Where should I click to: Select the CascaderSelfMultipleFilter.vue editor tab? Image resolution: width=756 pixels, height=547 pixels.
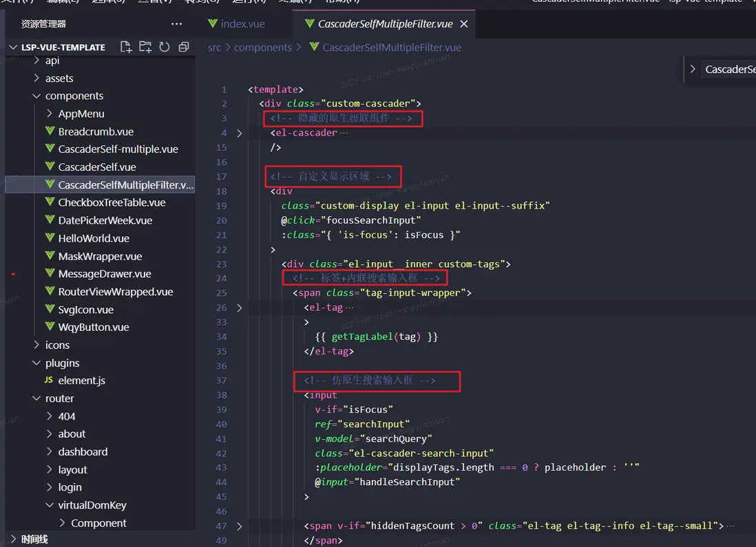[384, 24]
